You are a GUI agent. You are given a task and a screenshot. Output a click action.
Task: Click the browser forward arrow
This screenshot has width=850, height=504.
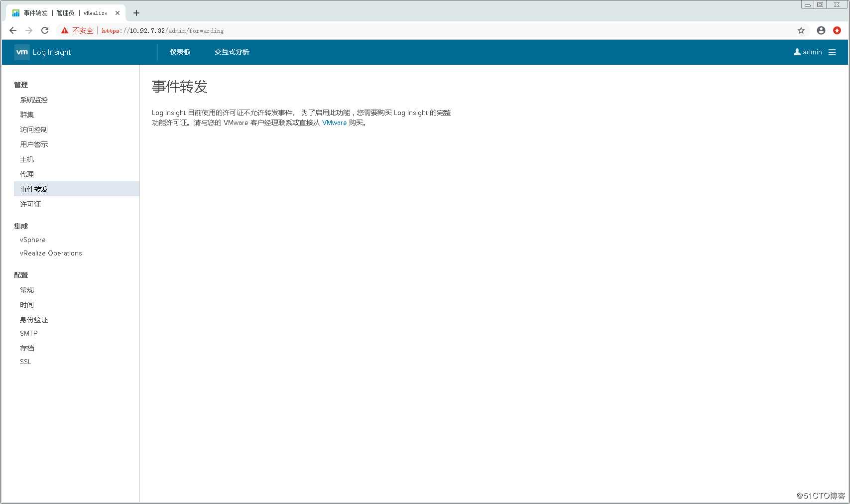pos(29,30)
